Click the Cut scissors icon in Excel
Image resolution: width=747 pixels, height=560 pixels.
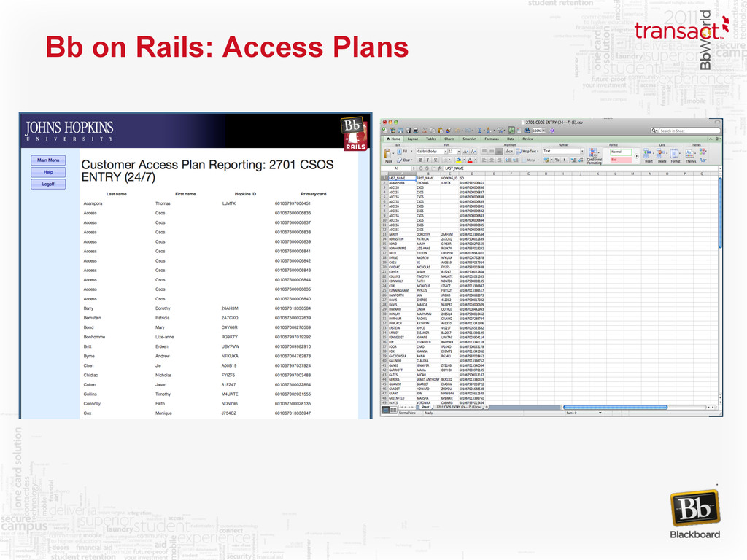tap(425, 131)
